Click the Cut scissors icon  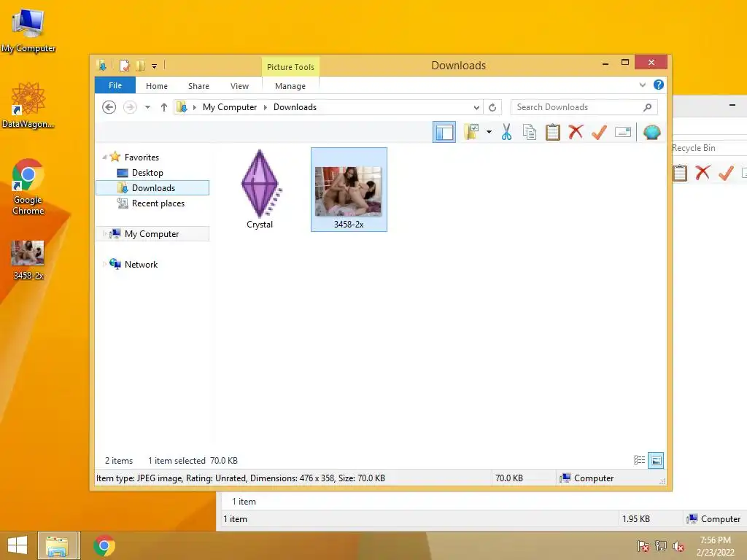[x=506, y=132]
